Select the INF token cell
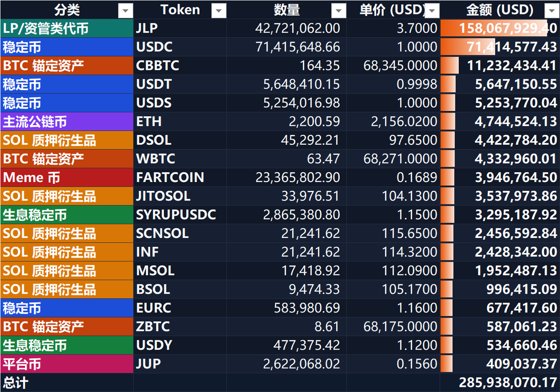The image size is (560, 392). [180, 252]
